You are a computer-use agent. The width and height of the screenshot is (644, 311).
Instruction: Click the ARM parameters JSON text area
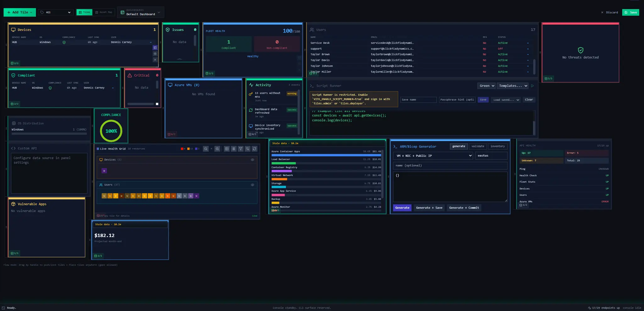(450, 187)
